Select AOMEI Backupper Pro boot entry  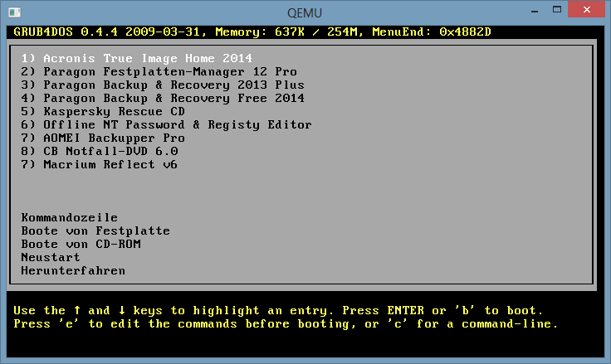point(103,138)
